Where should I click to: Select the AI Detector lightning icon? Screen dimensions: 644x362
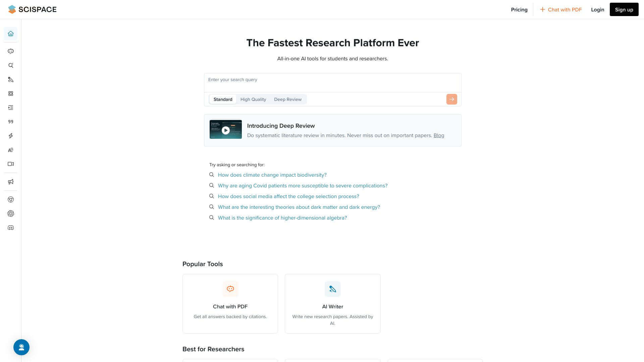(11, 136)
